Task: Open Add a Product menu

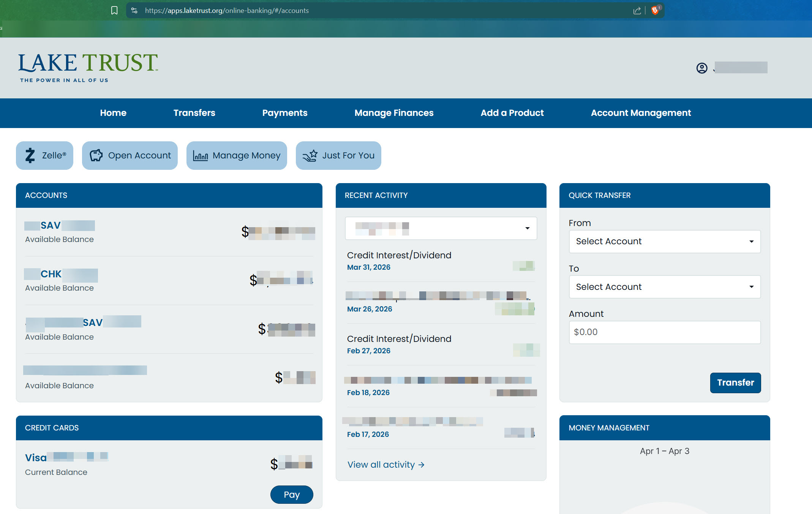Action: 512,113
